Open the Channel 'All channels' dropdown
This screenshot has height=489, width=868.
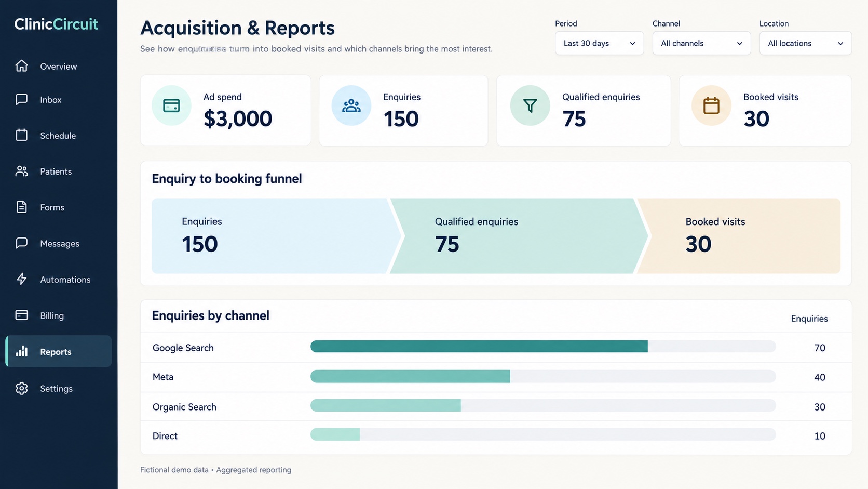[x=701, y=43]
